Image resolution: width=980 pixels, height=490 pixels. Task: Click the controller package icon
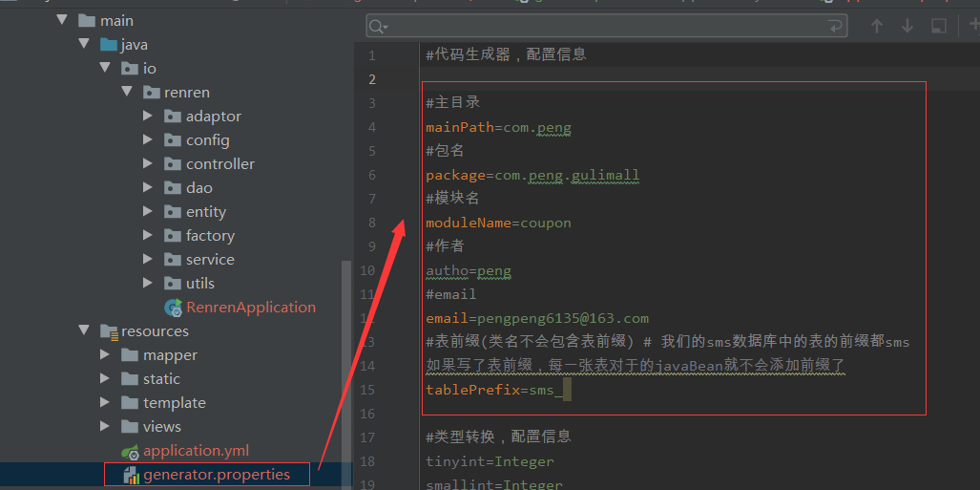click(173, 163)
